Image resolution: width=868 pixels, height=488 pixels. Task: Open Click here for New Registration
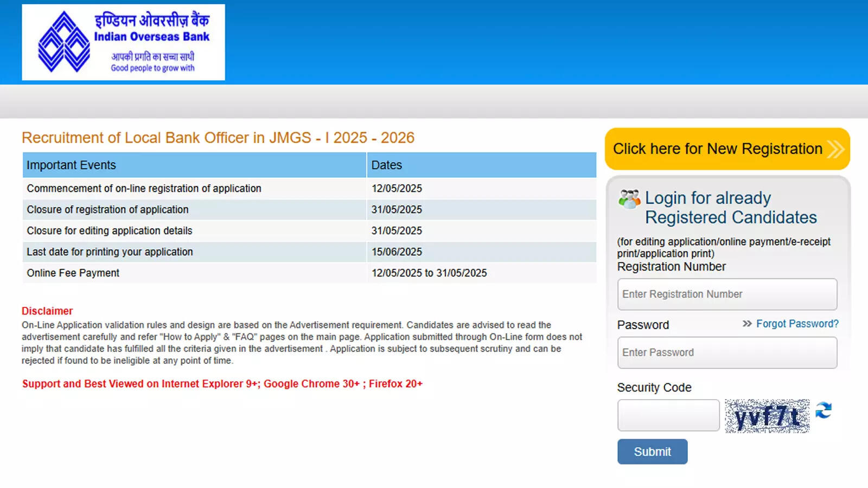point(717,149)
